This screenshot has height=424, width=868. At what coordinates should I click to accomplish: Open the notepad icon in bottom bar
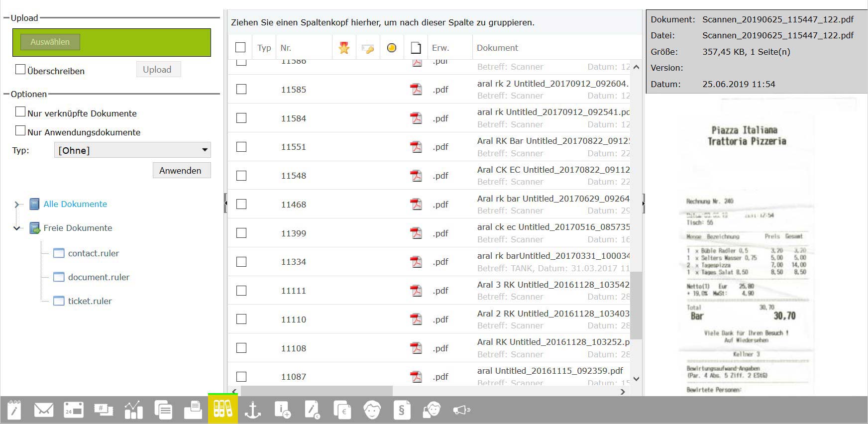click(x=14, y=410)
